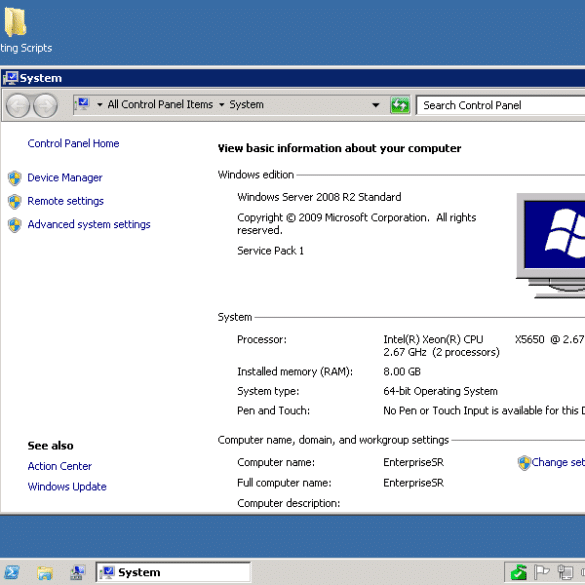Select the System taskbar button
This screenshot has height=585, width=585.
(x=173, y=572)
